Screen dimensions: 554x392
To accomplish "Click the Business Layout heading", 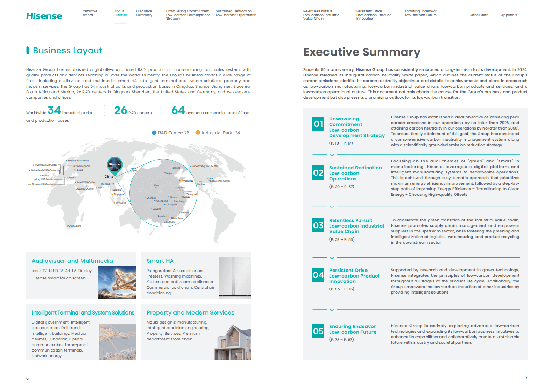I will (67, 51).
